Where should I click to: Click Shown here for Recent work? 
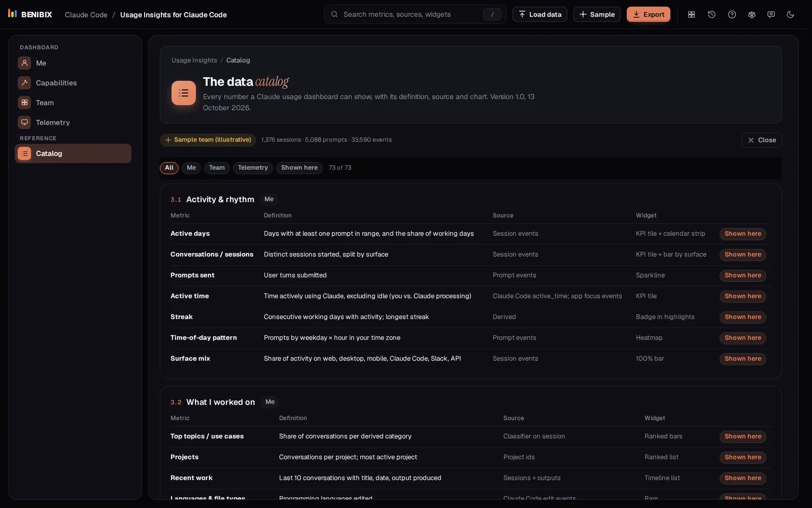(743, 478)
